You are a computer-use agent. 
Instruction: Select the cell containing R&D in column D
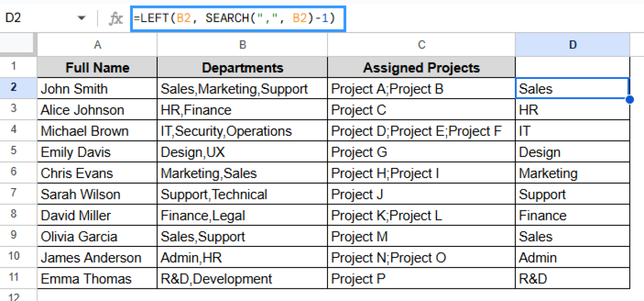[572, 278]
